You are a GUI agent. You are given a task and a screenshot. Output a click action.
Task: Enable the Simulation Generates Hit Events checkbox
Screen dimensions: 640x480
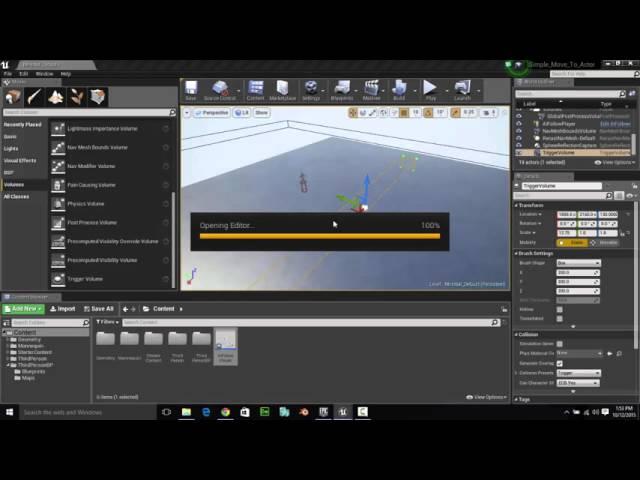coord(560,344)
